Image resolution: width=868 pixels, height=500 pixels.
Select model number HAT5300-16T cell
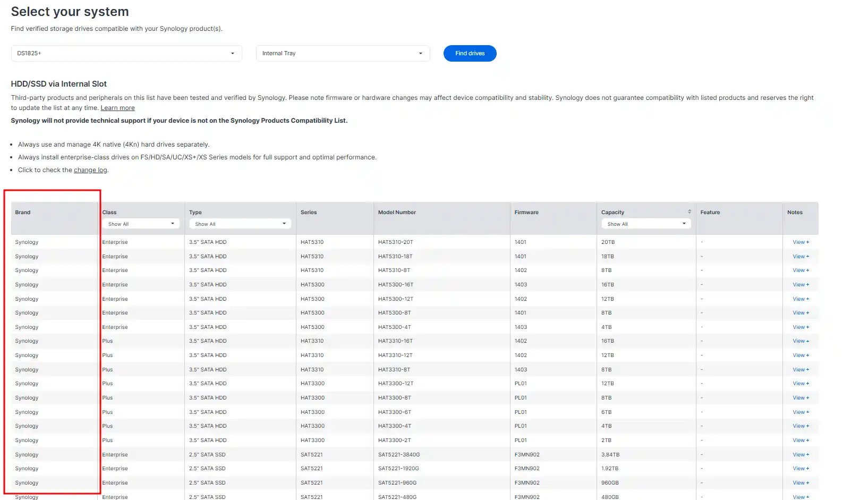pyautogui.click(x=396, y=285)
